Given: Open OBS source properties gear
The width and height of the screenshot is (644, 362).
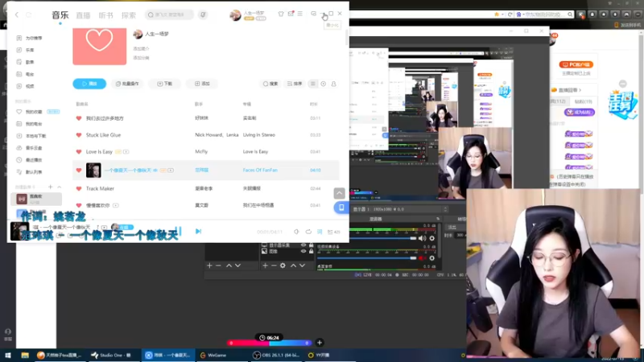Looking at the screenshot, I should (x=283, y=265).
